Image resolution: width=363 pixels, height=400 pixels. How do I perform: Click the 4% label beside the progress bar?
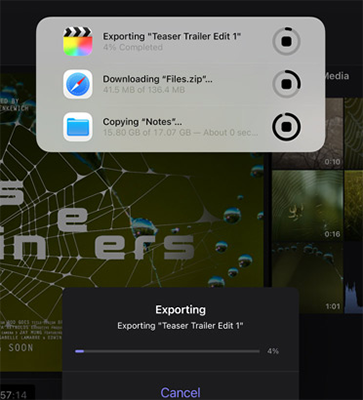click(x=273, y=351)
